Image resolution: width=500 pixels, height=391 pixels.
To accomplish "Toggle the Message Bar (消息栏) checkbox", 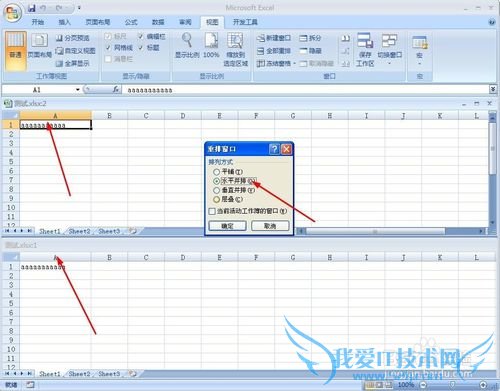I will coord(108,59).
